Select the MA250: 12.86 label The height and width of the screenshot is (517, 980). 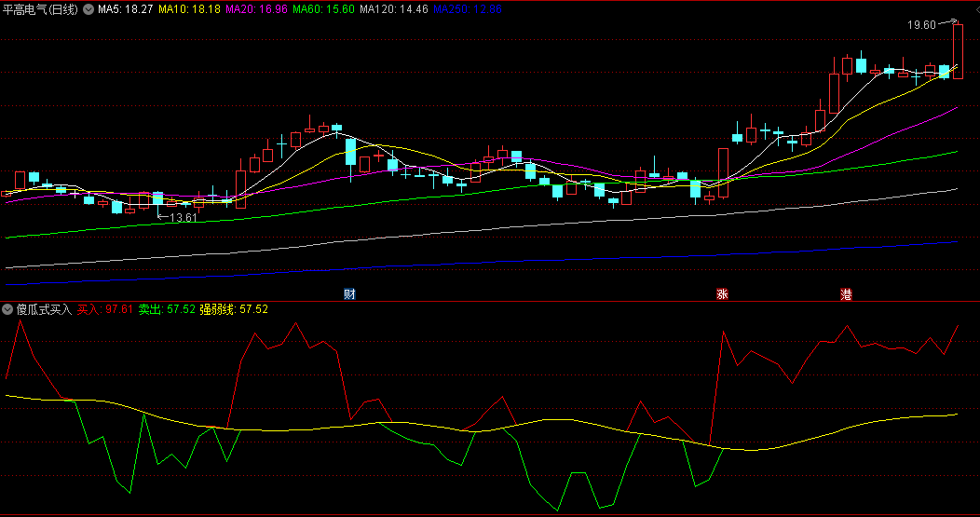point(468,9)
